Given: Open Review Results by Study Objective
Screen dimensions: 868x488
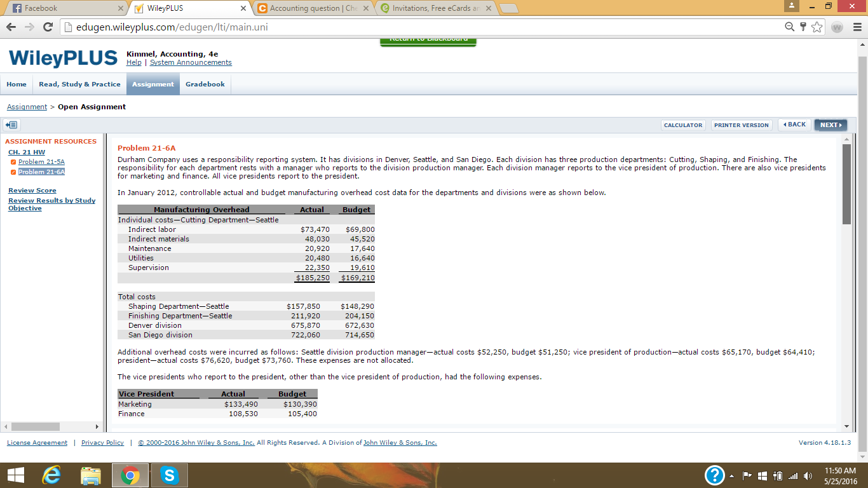Looking at the screenshot, I should (x=51, y=204).
